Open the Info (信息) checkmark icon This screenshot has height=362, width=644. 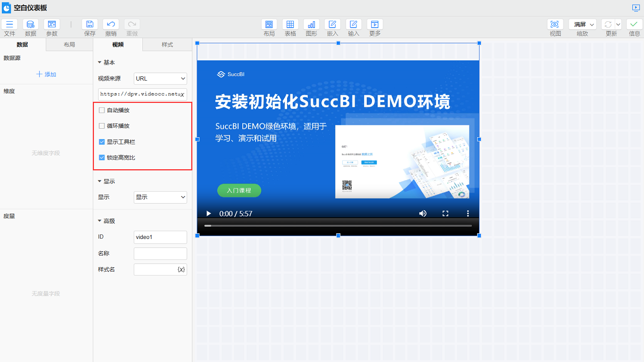[635, 25]
